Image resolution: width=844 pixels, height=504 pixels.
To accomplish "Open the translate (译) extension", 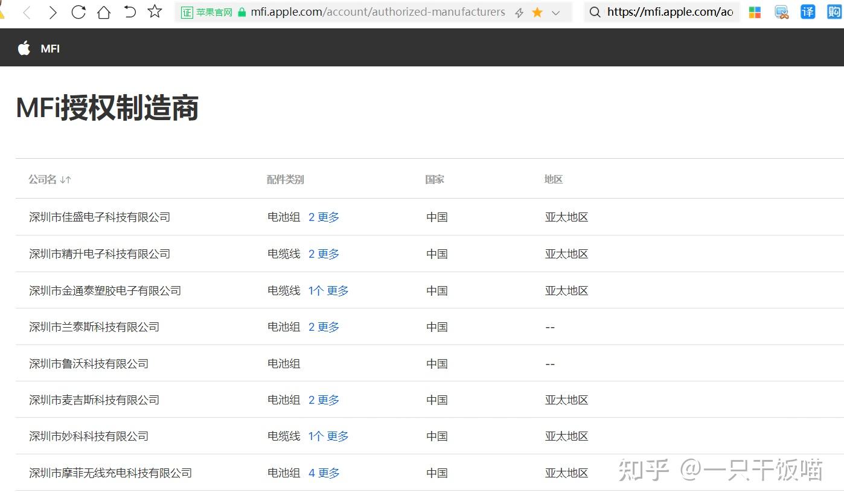I will [808, 11].
